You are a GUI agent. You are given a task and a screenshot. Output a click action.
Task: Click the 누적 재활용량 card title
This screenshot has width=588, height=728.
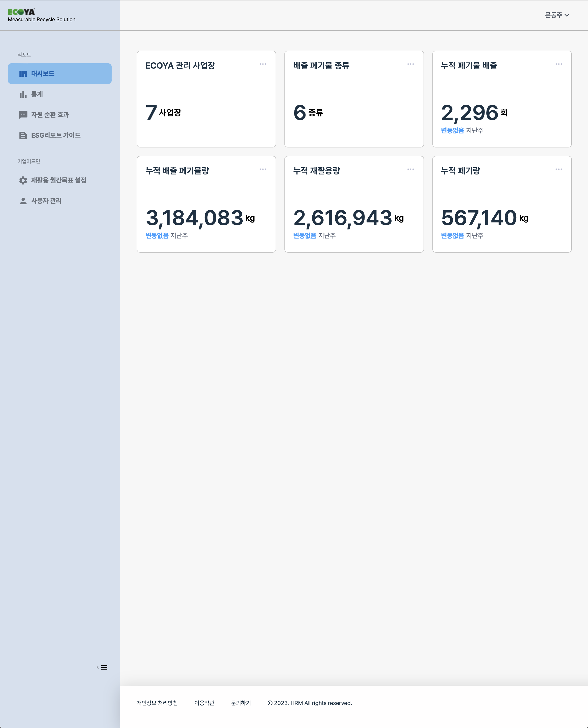tap(316, 171)
